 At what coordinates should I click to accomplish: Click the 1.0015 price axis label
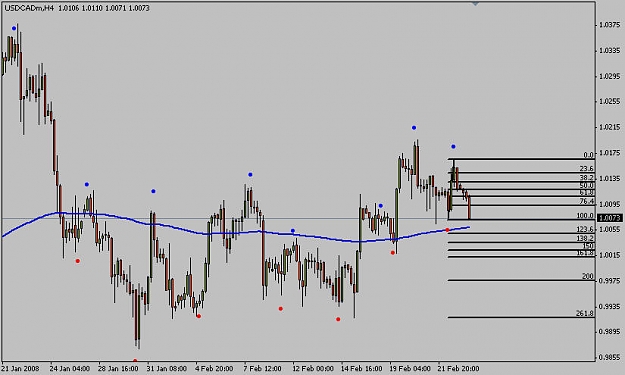coord(610,255)
